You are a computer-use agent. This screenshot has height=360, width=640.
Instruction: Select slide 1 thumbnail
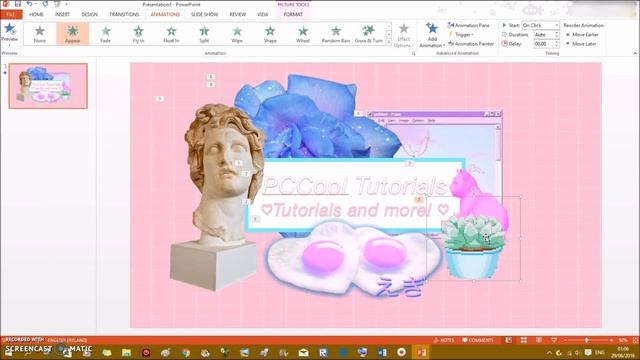pyautogui.click(x=48, y=86)
